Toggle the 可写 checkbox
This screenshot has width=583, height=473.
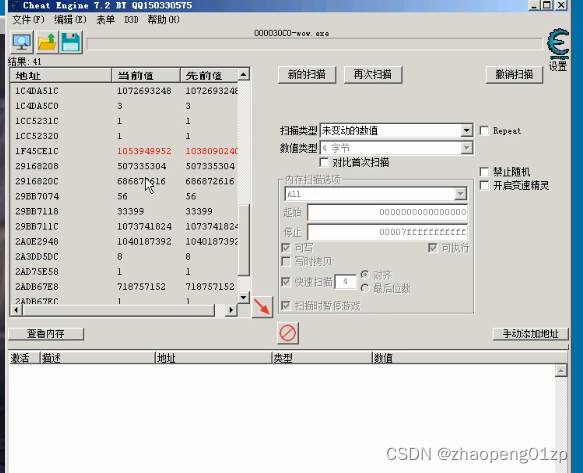tap(286, 248)
